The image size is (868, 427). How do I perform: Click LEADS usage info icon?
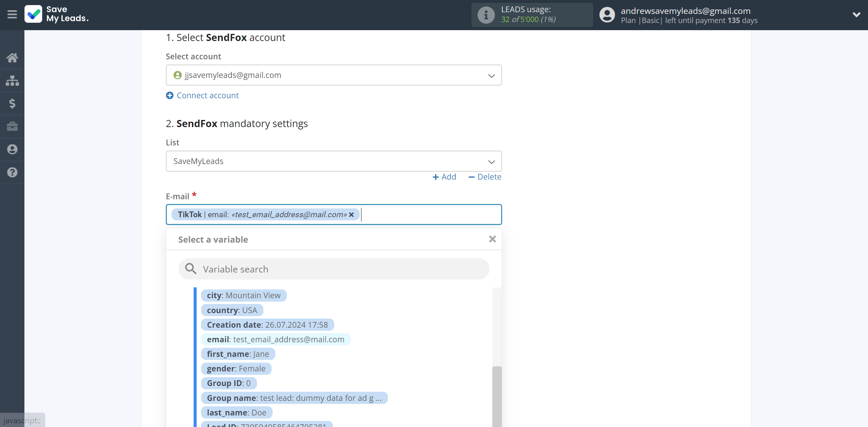[x=486, y=15]
